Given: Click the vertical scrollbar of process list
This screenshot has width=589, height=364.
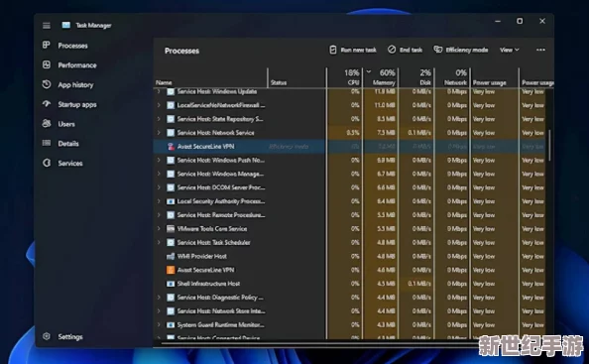Looking at the screenshot, I should (x=549, y=146).
